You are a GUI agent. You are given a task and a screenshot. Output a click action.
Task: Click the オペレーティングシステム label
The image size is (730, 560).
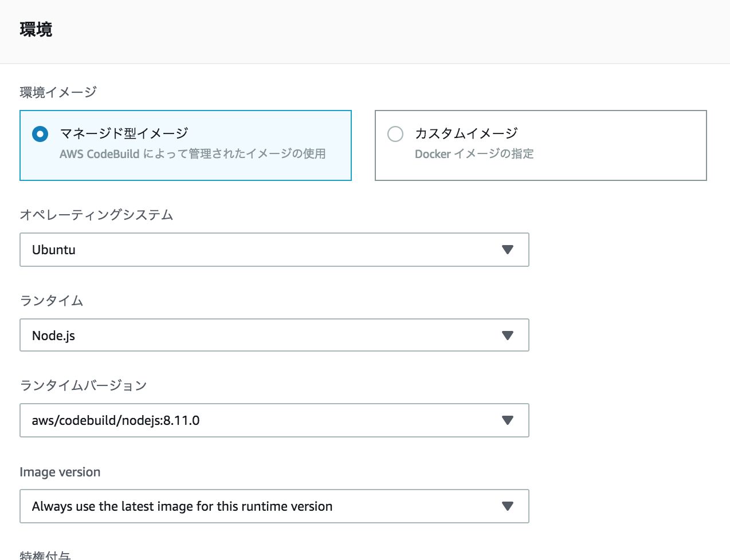[x=96, y=215]
